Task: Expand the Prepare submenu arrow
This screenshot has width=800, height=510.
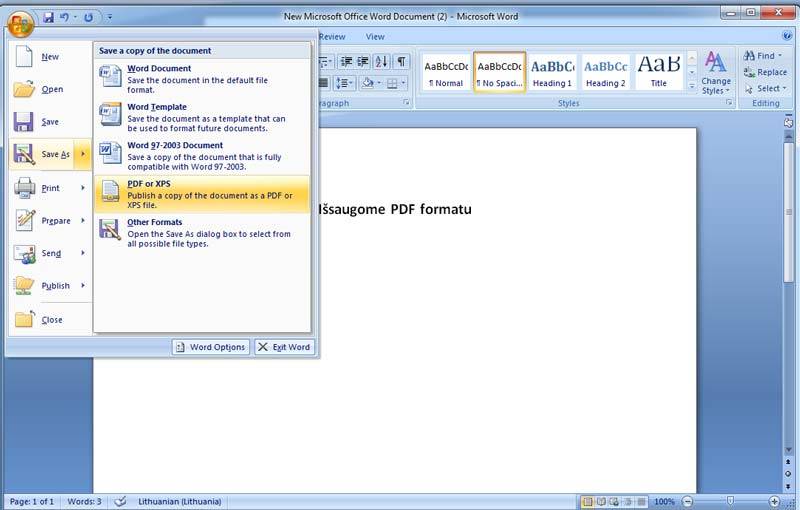Action: 83,220
